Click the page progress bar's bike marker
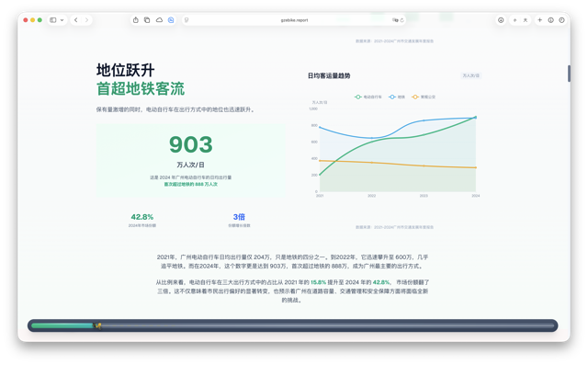Image resolution: width=588 pixels, height=365 pixels. click(x=98, y=325)
